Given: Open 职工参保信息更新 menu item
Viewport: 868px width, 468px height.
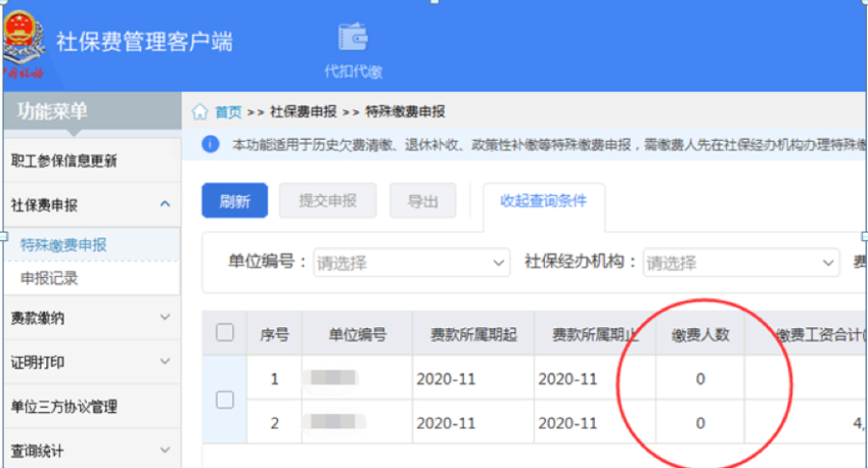Looking at the screenshot, I should (64, 161).
